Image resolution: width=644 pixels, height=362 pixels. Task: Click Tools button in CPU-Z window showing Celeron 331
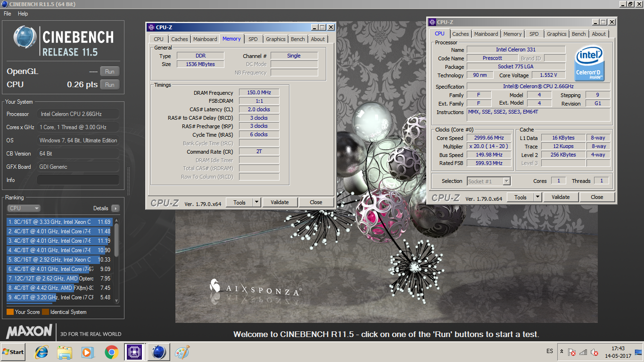coord(520,197)
